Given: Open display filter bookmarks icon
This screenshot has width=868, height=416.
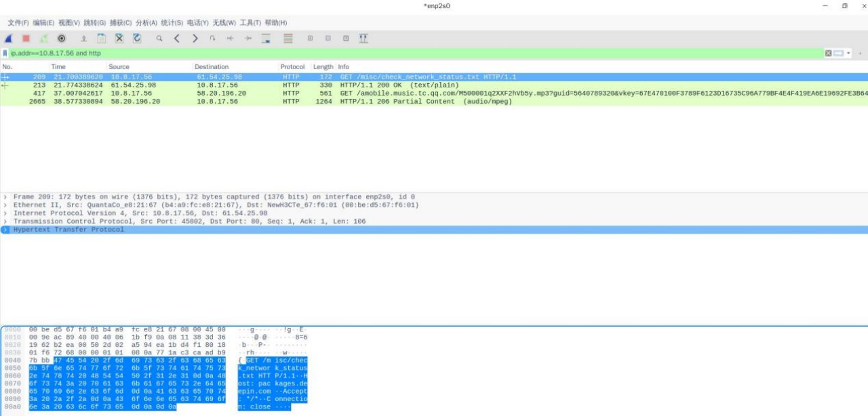Looking at the screenshot, I should point(5,53).
